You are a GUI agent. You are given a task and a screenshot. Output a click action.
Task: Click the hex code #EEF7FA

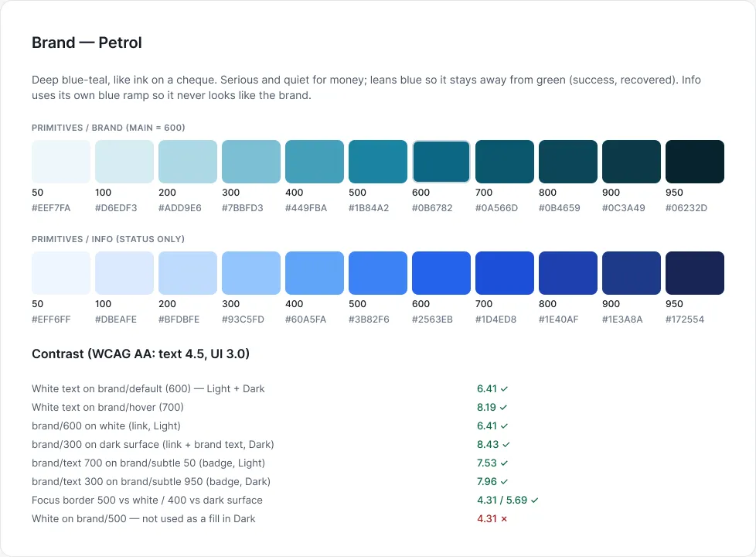pyautogui.click(x=51, y=208)
